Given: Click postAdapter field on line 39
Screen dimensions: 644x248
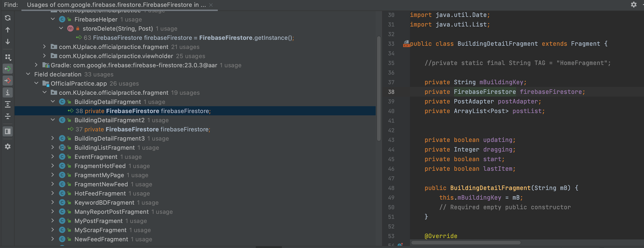Looking at the screenshot, I should point(518,101).
